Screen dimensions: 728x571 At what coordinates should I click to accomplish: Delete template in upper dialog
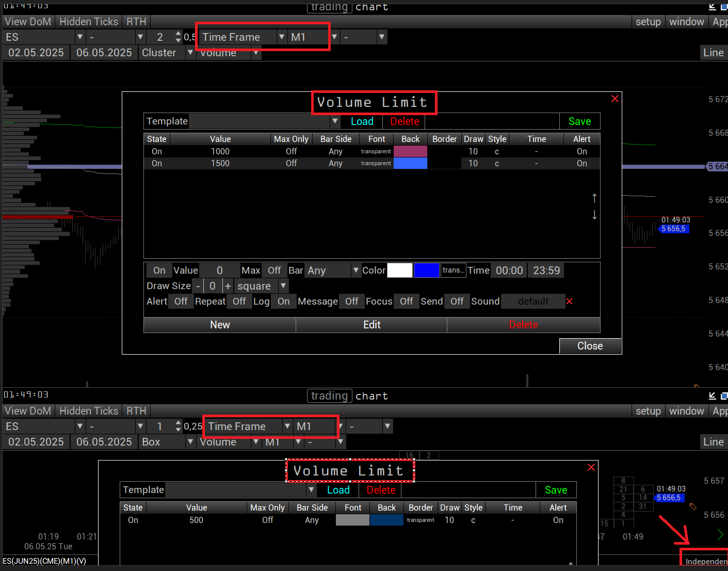coord(405,121)
